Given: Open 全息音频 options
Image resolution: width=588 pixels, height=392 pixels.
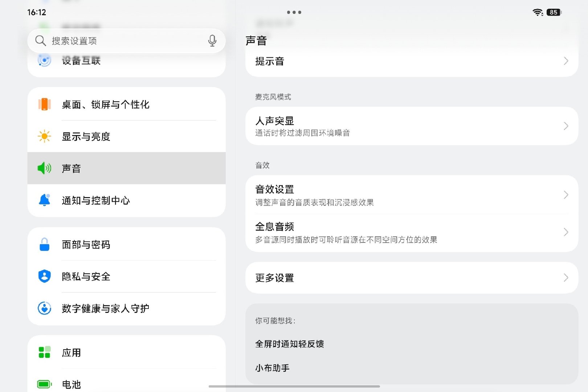Looking at the screenshot, I should click(412, 232).
